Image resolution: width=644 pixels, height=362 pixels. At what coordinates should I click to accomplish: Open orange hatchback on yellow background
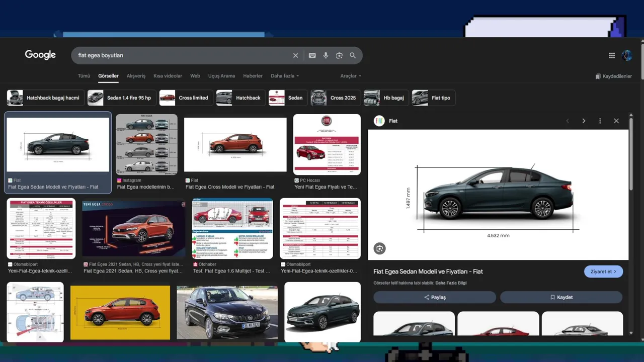coord(120,312)
